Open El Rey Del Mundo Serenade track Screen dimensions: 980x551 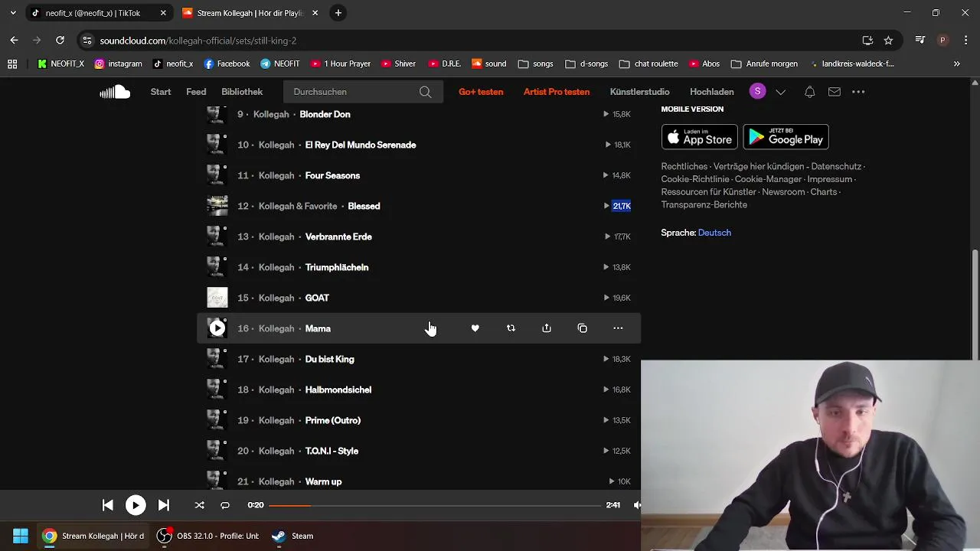[x=361, y=145]
